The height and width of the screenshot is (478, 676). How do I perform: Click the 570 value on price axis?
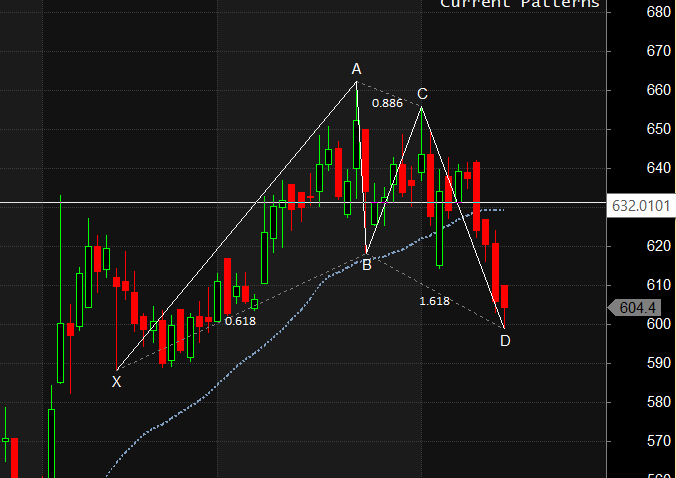(x=659, y=441)
